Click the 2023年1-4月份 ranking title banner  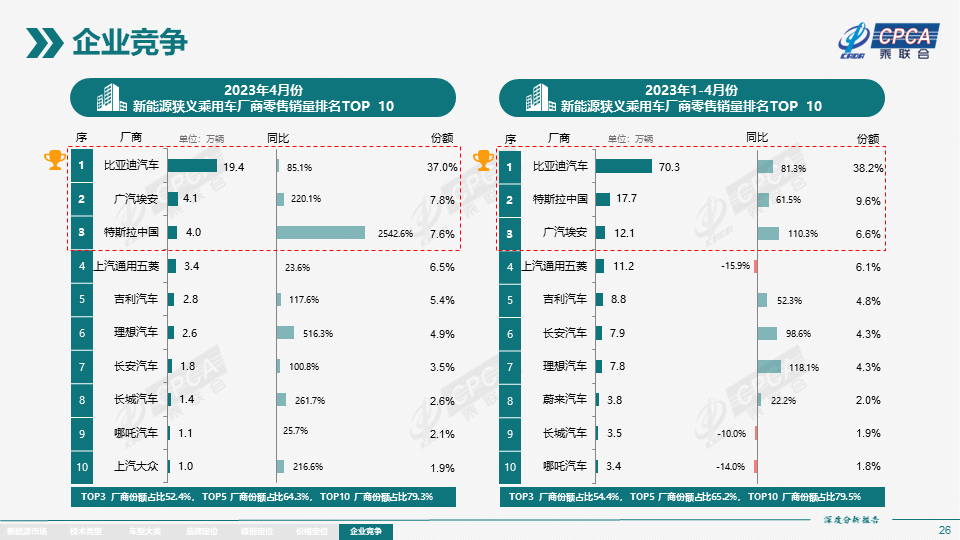pos(692,98)
